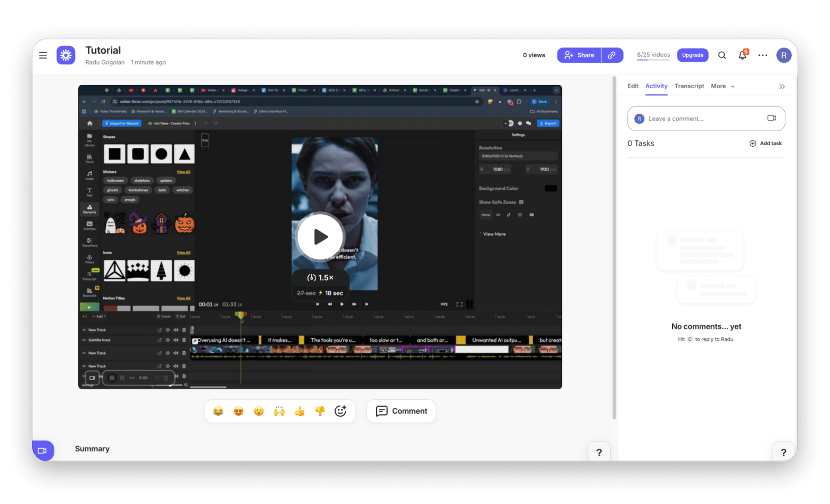Click the Share button
830x504 pixels.
point(579,55)
